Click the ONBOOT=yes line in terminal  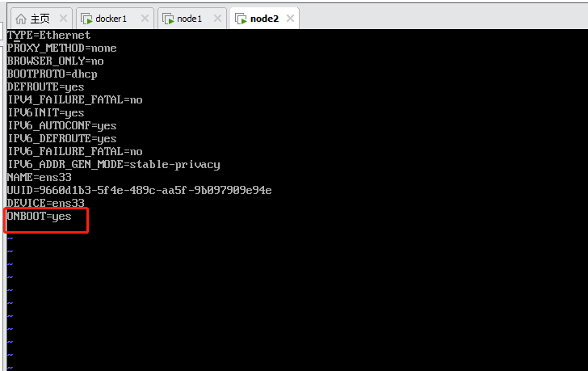[x=39, y=217]
